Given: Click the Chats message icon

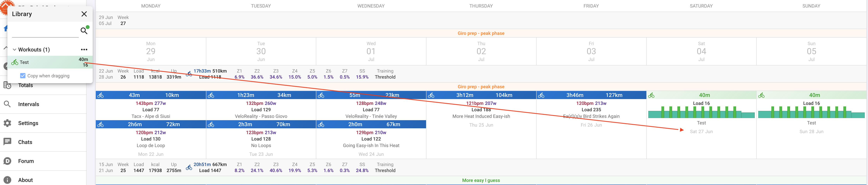Looking at the screenshot, I should [7, 142].
